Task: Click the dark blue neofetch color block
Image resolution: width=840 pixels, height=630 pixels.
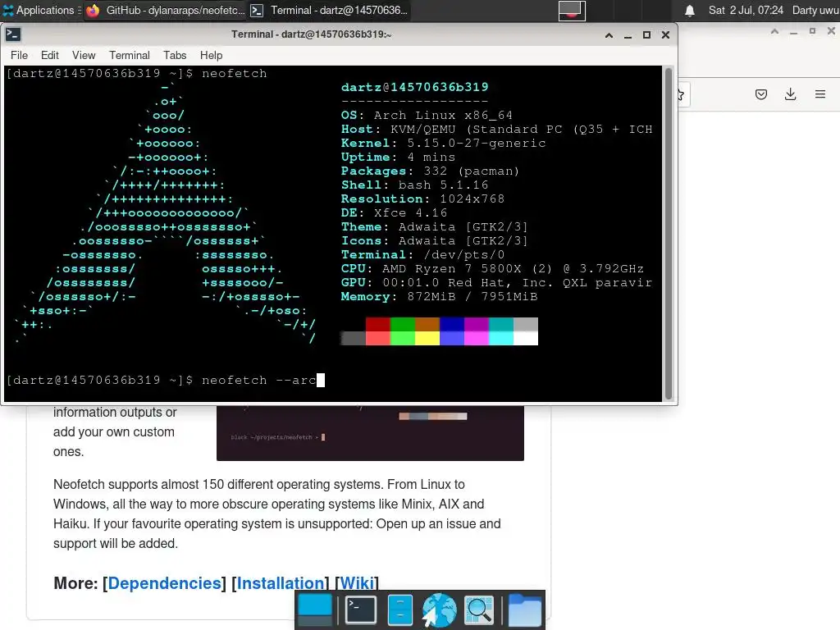Action: coord(452,324)
